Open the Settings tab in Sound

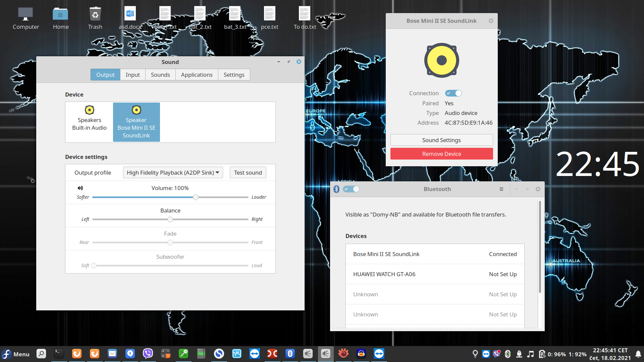click(234, 75)
